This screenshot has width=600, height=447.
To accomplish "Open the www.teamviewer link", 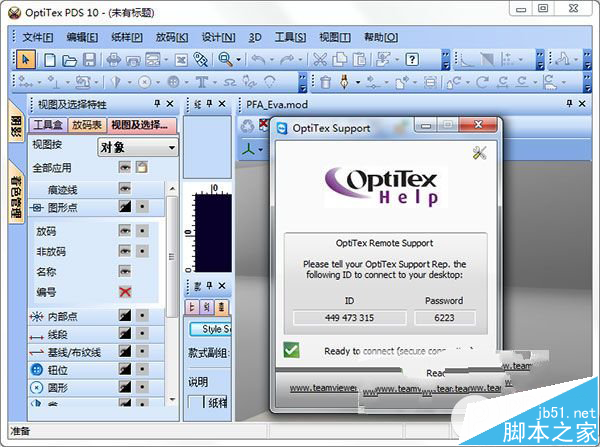I will point(323,388).
